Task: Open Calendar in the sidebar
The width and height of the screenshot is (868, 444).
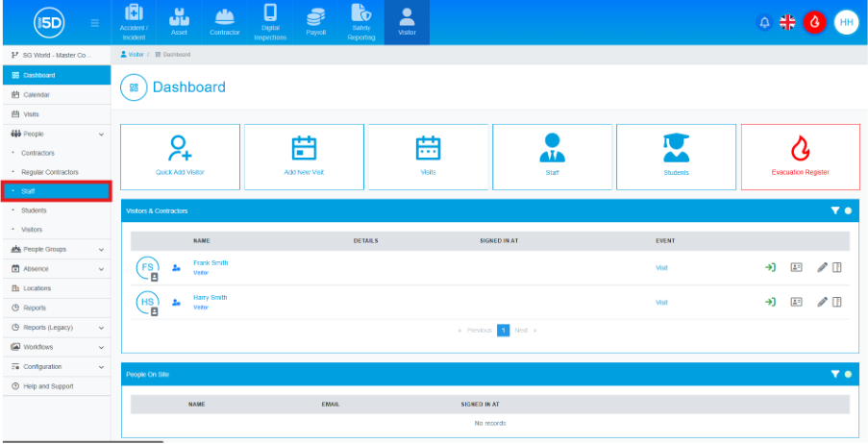Action: [x=57, y=95]
